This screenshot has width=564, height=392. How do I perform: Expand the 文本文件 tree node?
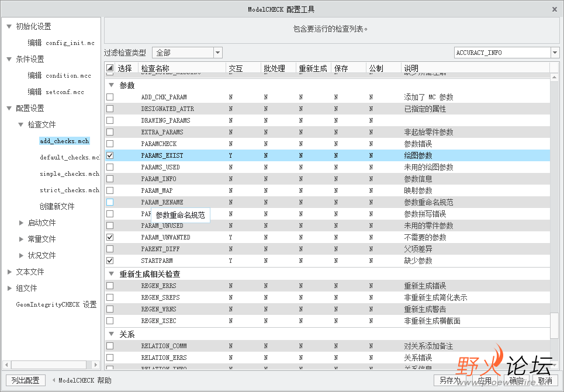coord(10,272)
